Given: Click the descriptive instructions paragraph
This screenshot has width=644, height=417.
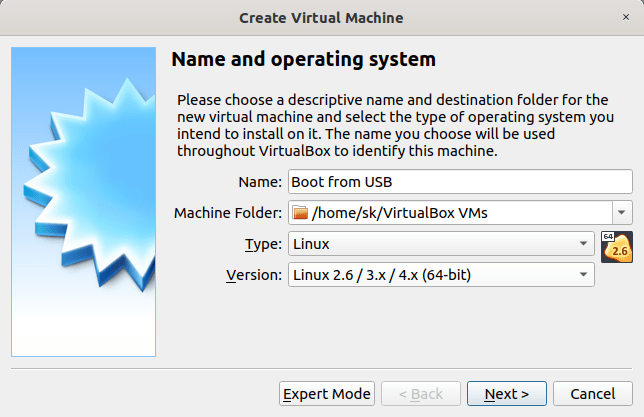Looking at the screenshot, I should (x=395, y=125).
